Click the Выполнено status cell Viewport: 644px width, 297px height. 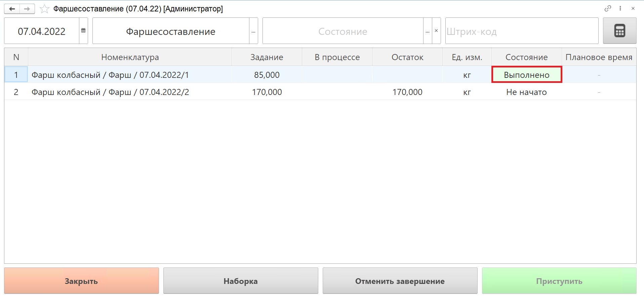click(526, 75)
